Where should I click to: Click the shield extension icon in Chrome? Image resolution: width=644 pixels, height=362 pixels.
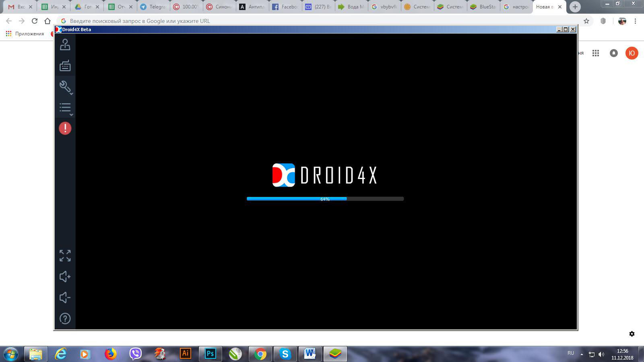tap(603, 21)
